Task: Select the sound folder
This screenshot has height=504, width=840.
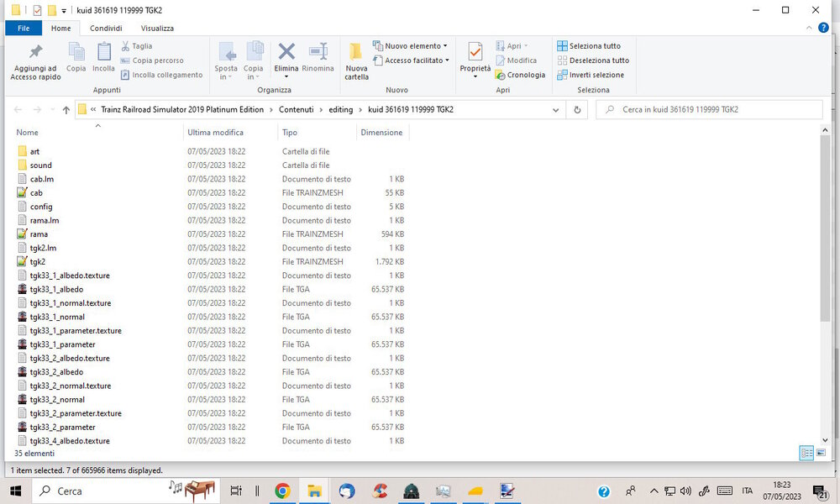Action: point(40,165)
